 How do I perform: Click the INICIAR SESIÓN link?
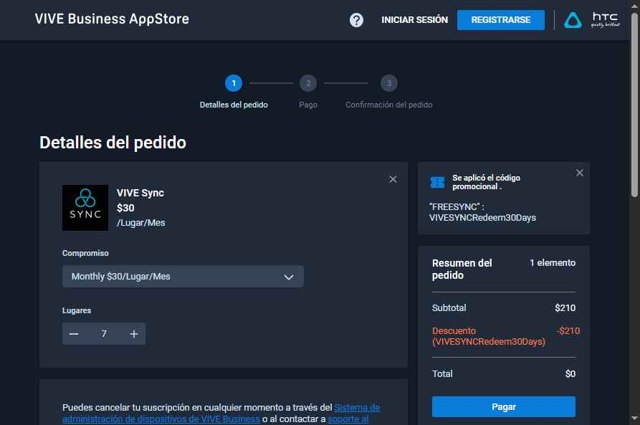[414, 20]
